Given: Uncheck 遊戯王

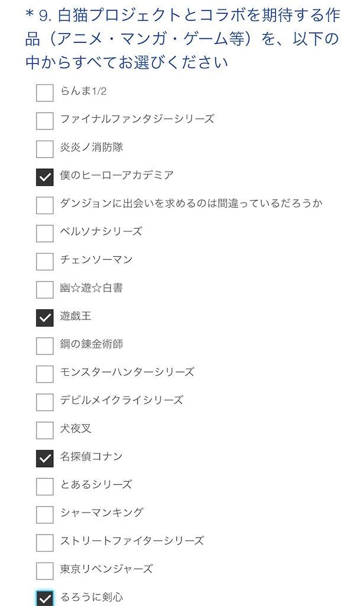Looking at the screenshot, I should click(x=43, y=317).
